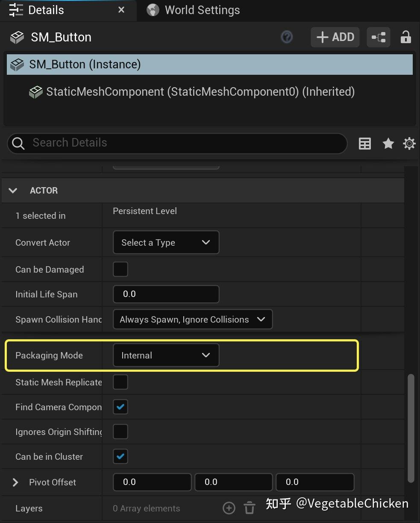Open the Packaging Mode dropdown
The image size is (420, 523).
coord(166,356)
